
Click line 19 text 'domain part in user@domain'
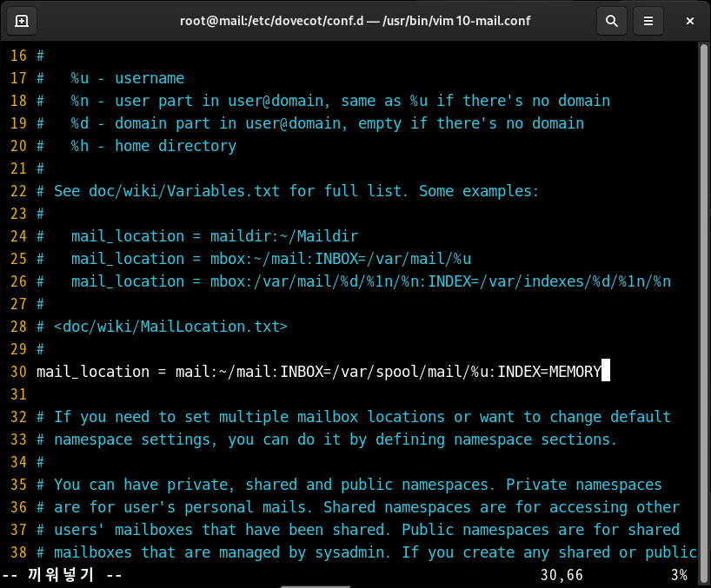coord(228,123)
